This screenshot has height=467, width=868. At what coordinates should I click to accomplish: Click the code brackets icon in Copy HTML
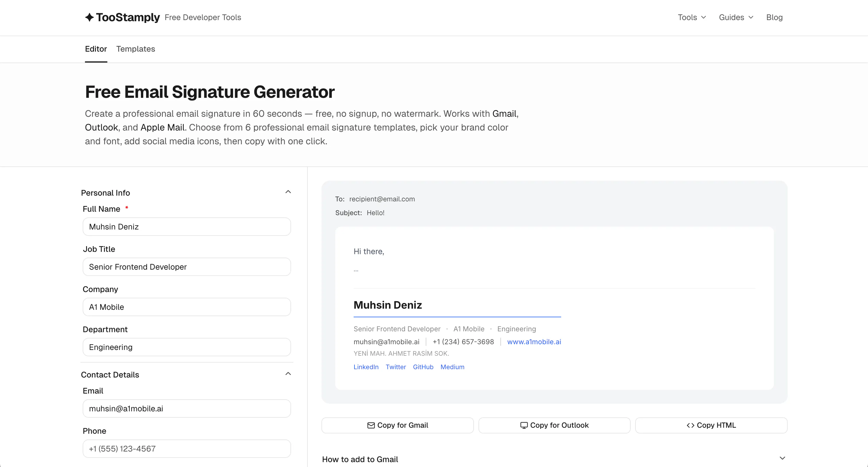[690, 425]
